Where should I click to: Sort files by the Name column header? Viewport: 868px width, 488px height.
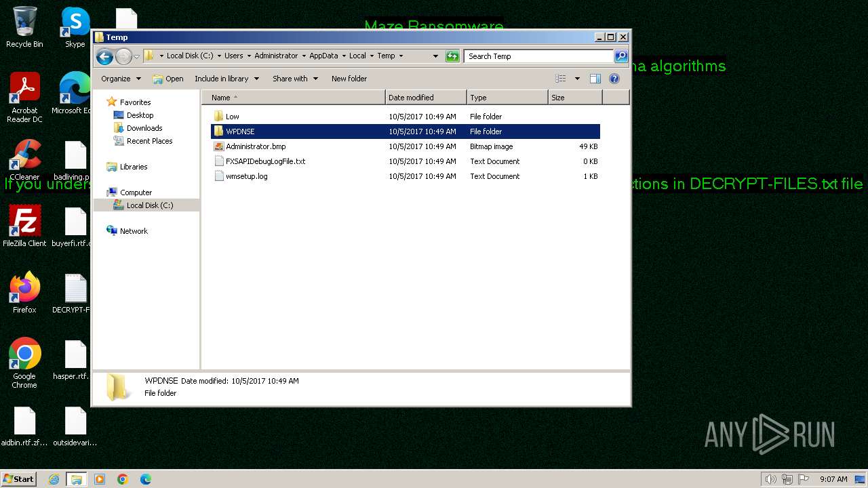click(293, 98)
